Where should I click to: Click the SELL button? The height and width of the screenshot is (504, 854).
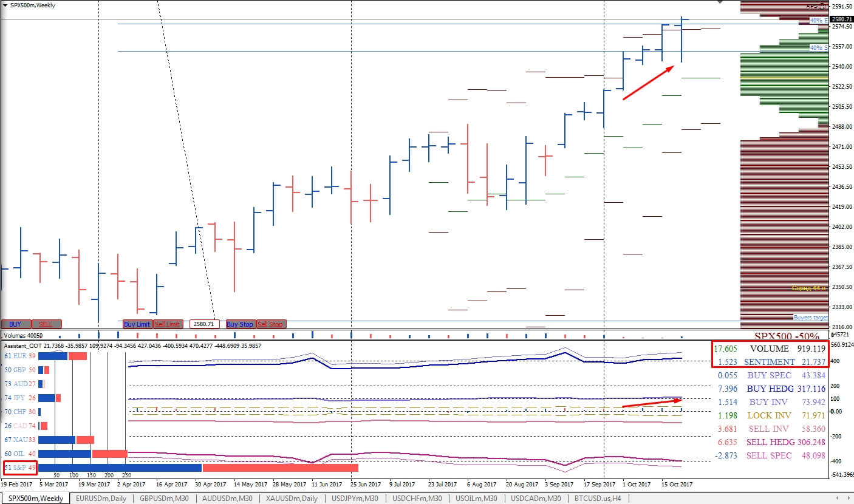(47, 324)
